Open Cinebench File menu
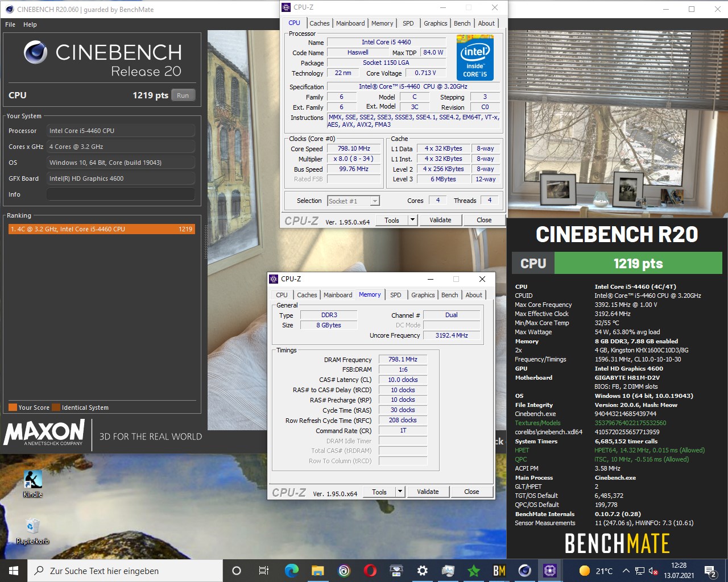This screenshot has width=728, height=582. 10,24
